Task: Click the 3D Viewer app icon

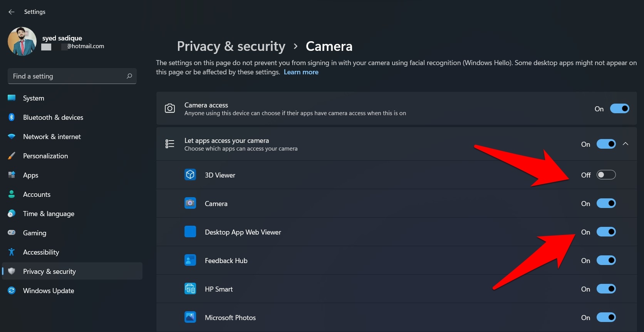Action: 190,175
